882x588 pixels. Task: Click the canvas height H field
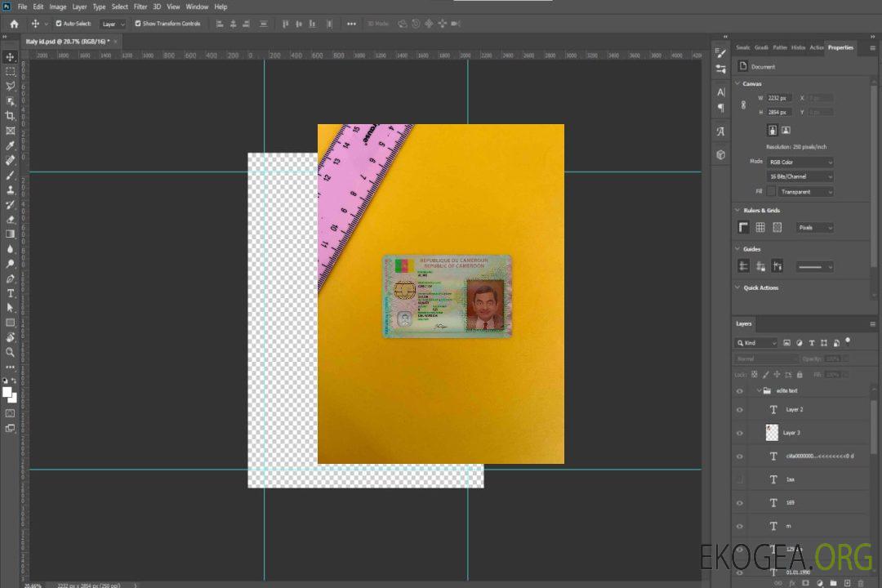[780, 113]
